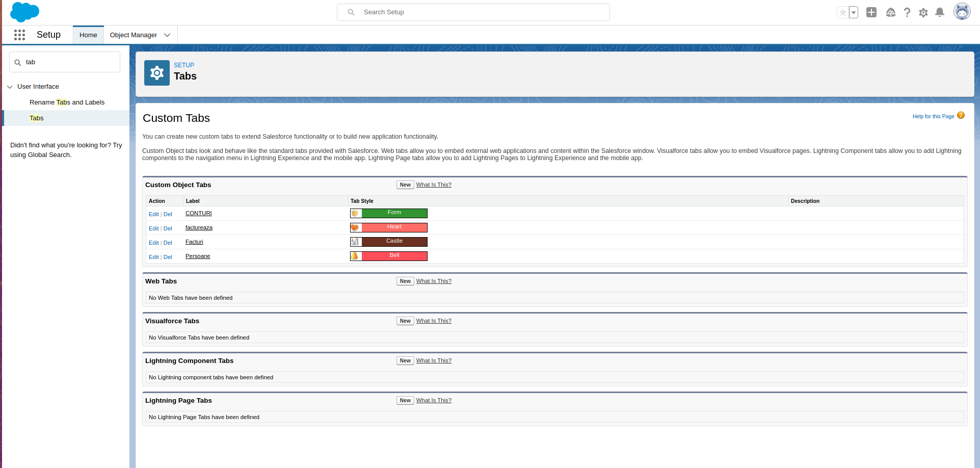Expand the Object Manager tab dropdown chevron

coord(167,35)
